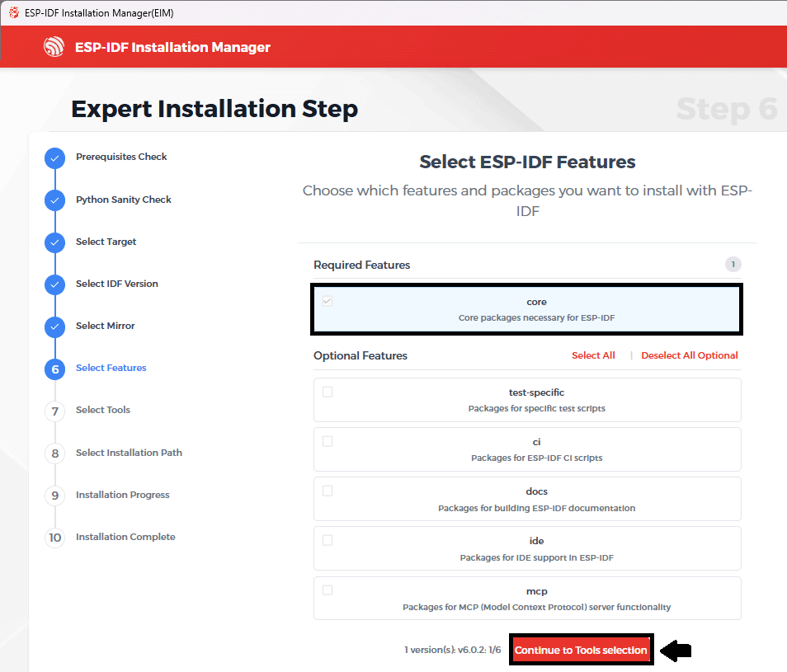Image resolution: width=787 pixels, height=672 pixels.
Task: Click the mcp feature name
Action: click(536, 591)
